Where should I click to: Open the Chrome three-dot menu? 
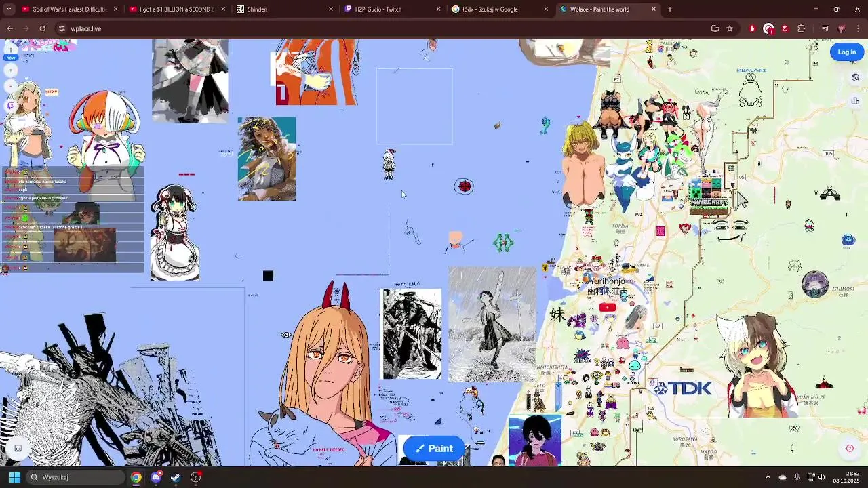858,28
